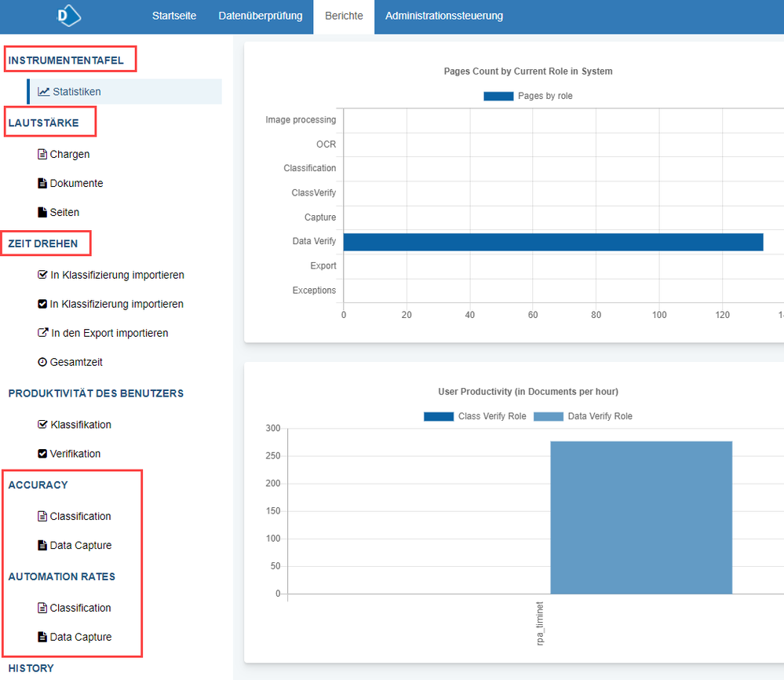Click the page icon next to Seiten
Image resolution: width=784 pixels, height=680 pixels.
[42, 212]
